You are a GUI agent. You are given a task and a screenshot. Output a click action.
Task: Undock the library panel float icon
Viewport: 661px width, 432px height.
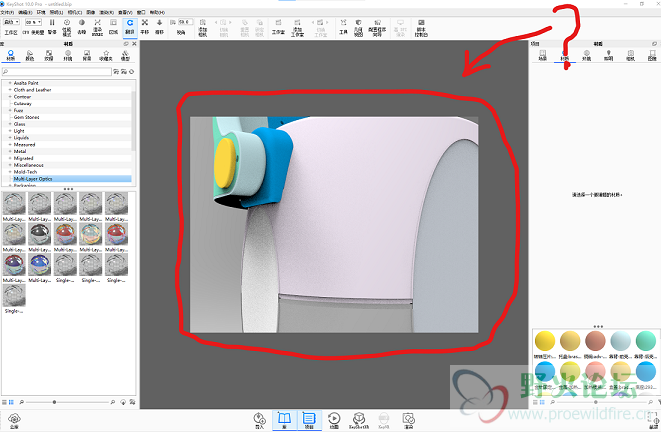[x=126, y=44]
